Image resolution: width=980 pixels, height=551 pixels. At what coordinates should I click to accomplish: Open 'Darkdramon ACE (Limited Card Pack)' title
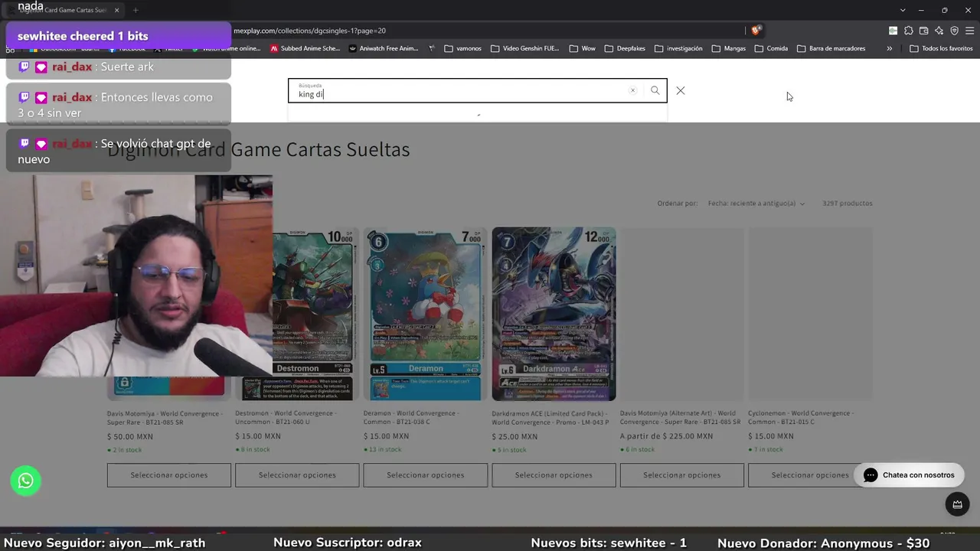pos(550,417)
